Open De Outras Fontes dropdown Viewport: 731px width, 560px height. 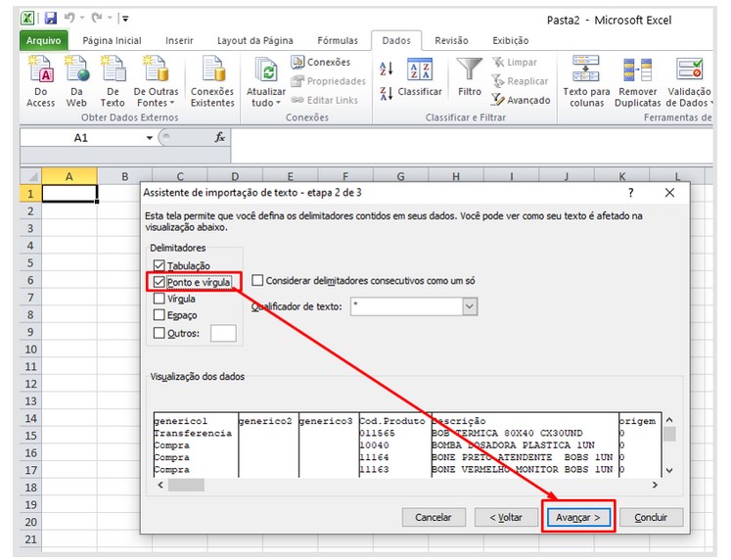156,81
